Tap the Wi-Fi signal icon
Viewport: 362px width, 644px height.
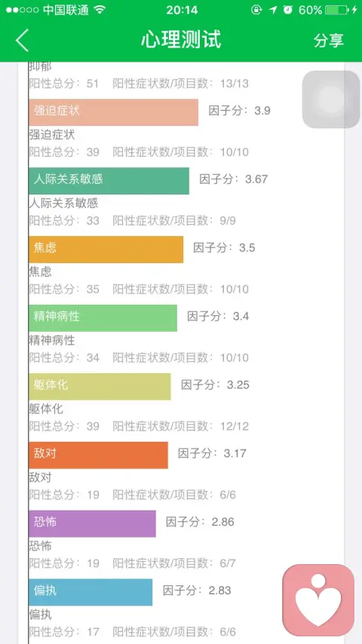(x=100, y=10)
